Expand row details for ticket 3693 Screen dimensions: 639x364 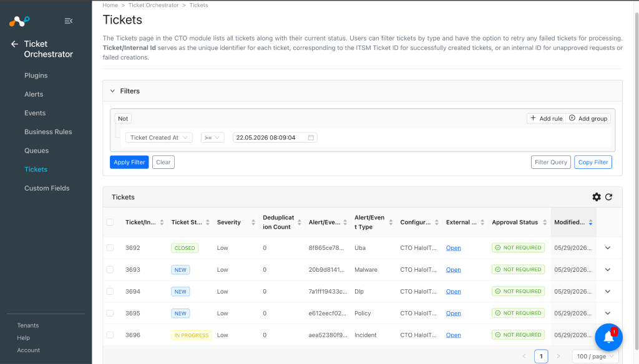pyautogui.click(x=608, y=269)
